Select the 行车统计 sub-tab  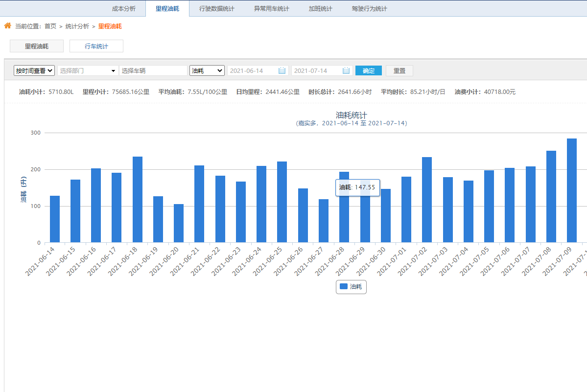click(96, 46)
